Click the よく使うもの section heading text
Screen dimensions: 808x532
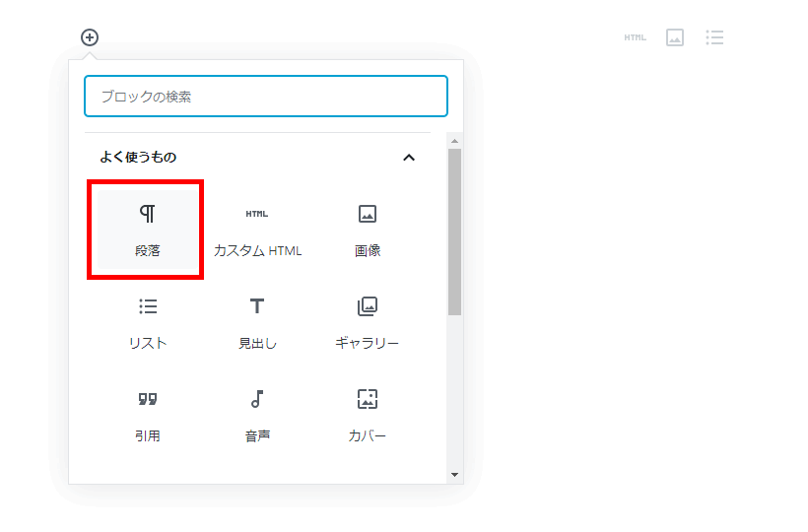click(138, 158)
